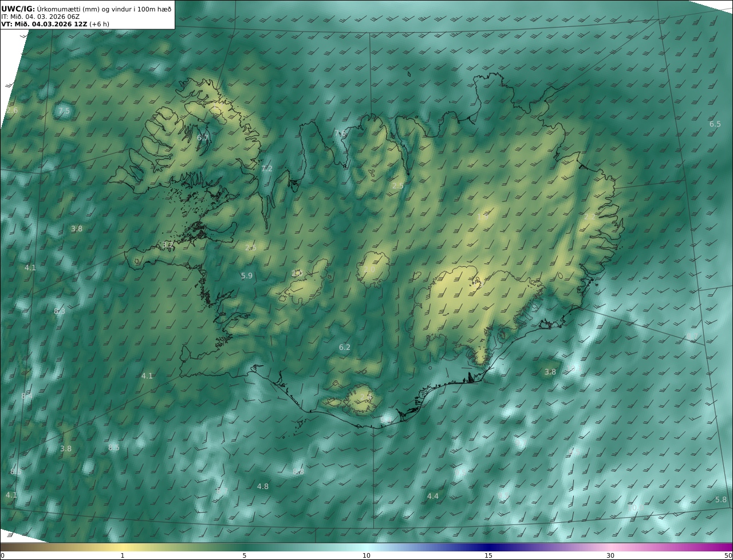Select the 7.2 precipitation value label

267,168
